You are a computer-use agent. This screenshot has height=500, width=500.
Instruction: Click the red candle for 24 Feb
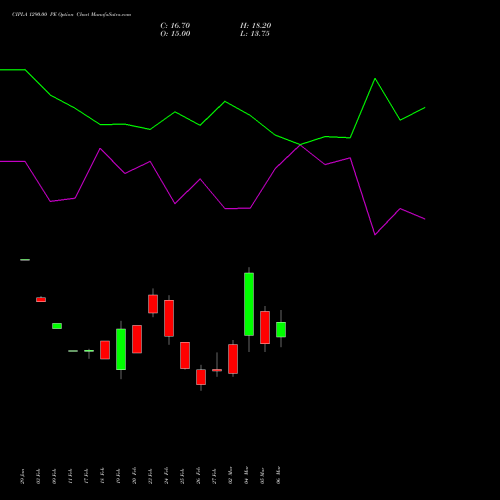point(169,318)
